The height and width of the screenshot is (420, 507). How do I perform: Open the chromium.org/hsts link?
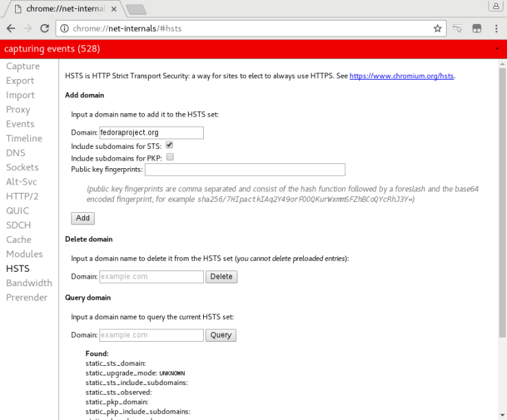(x=401, y=76)
